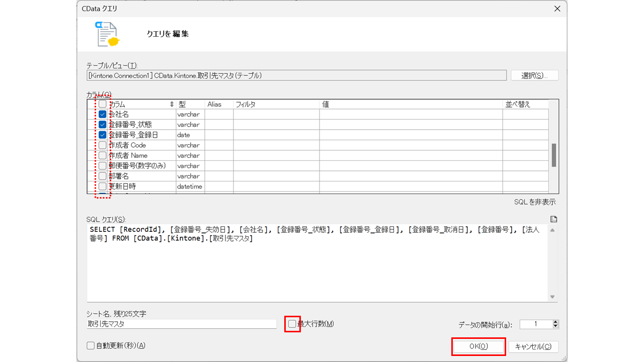Uncheck the 登録番号_状態 column checkbox
This screenshot has width=644, height=362.
[103, 125]
